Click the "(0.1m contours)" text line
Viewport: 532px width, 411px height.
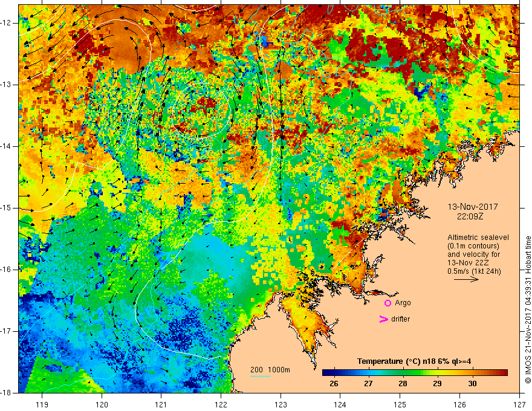pos(473,246)
